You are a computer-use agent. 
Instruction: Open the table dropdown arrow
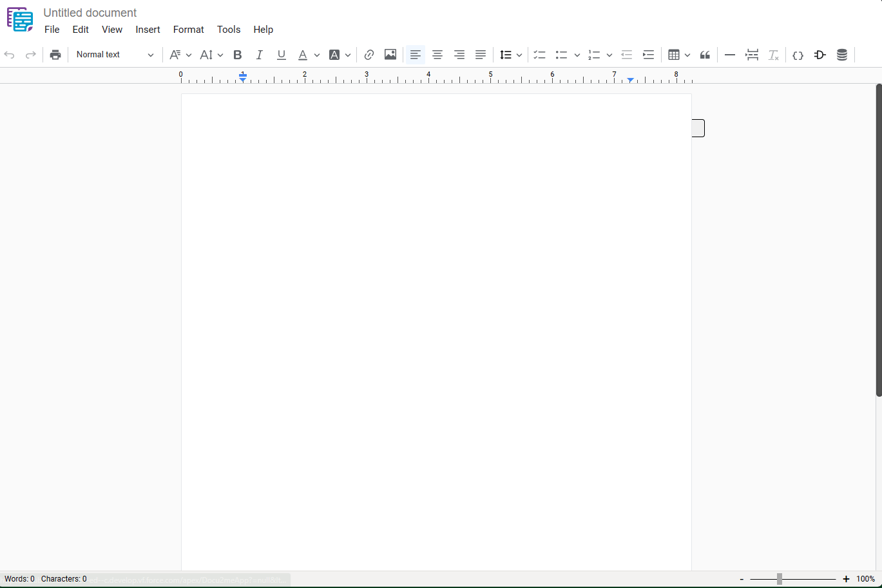(687, 55)
